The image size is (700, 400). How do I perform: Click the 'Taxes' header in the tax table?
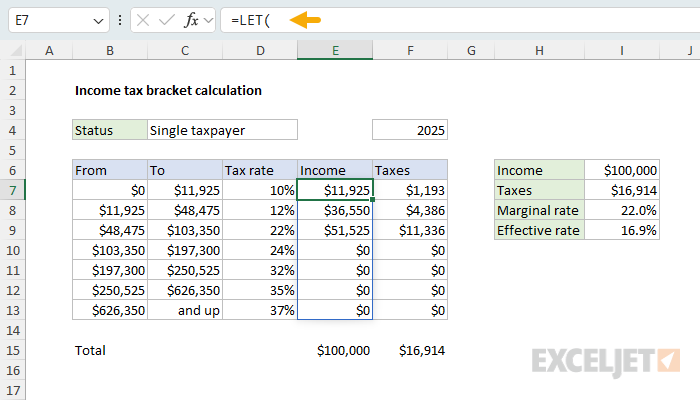[410, 170]
